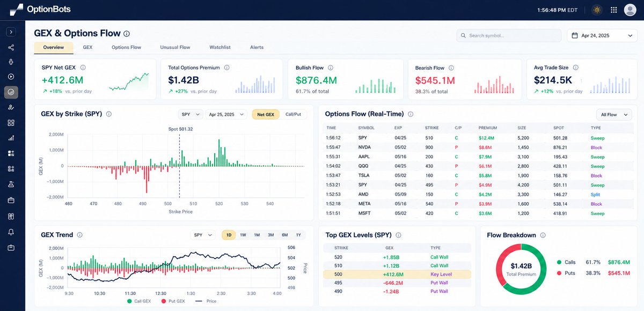Open SPY symbol dropdown in GEX Trend
644x311 pixels.
(203, 235)
